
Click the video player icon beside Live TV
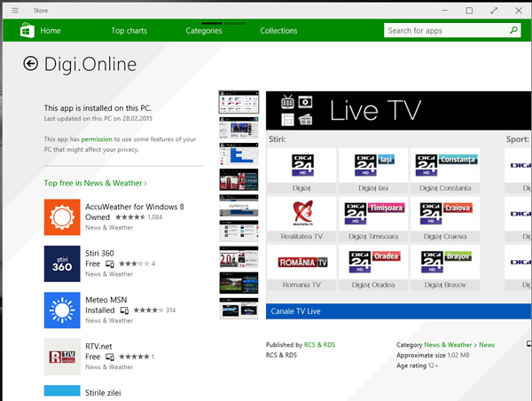pyautogui.click(x=305, y=102)
